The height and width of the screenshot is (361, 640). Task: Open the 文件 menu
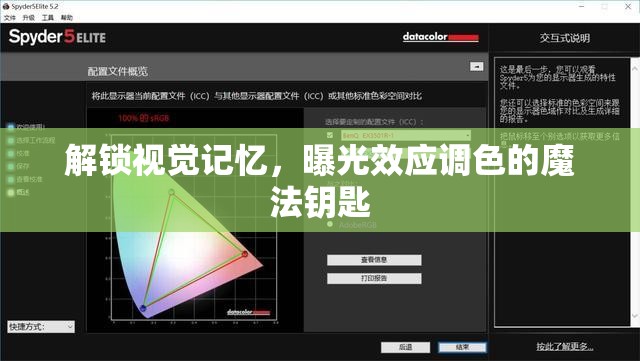9,18
